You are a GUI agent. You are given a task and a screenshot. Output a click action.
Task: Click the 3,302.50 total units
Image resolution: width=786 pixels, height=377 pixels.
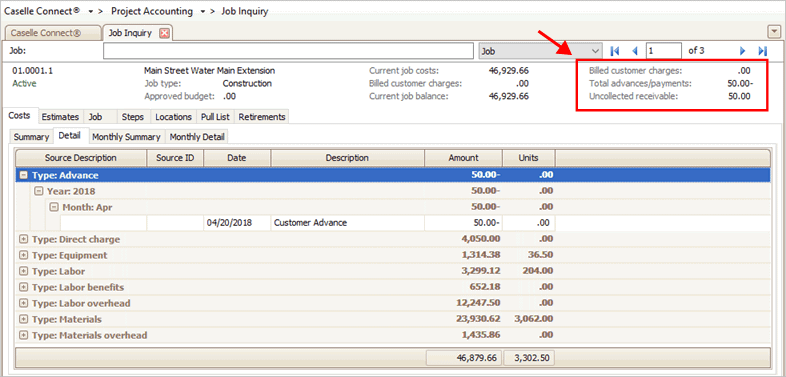(x=529, y=358)
